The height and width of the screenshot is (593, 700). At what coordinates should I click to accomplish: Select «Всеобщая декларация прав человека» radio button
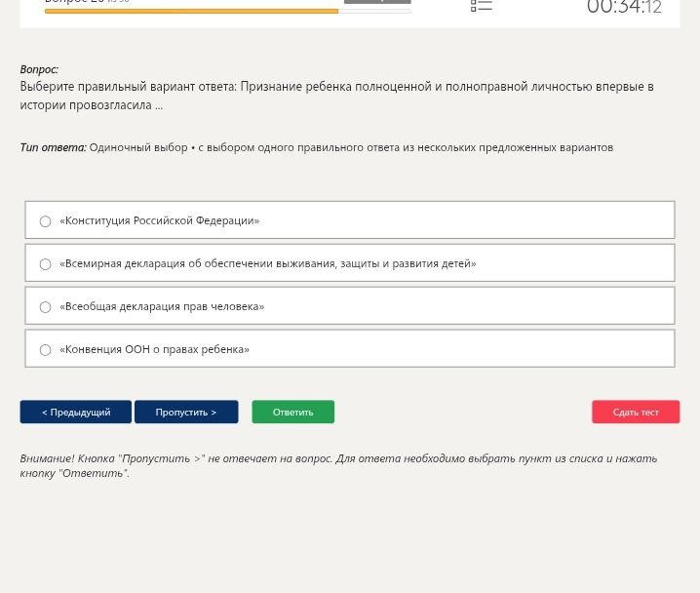tap(45, 307)
